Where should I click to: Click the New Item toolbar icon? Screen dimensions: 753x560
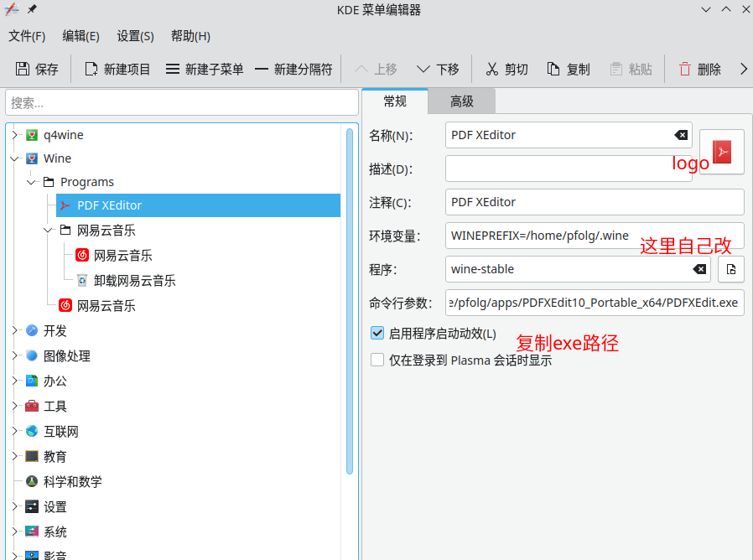point(91,70)
